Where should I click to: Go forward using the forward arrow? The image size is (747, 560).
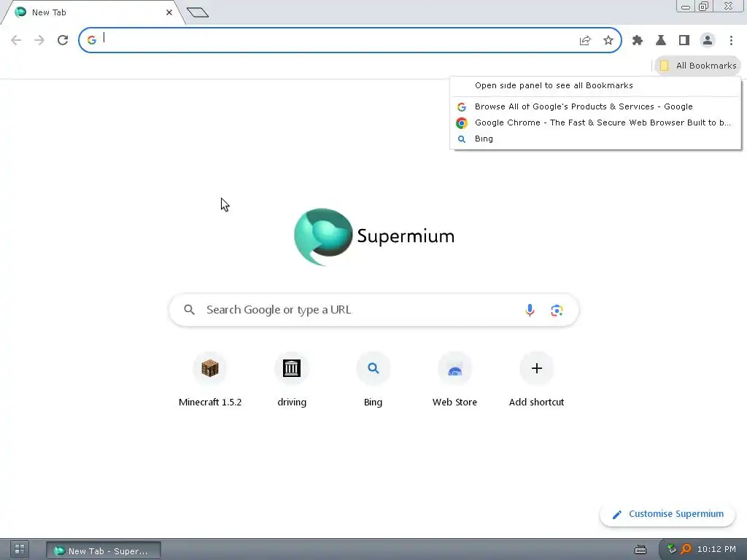(39, 40)
